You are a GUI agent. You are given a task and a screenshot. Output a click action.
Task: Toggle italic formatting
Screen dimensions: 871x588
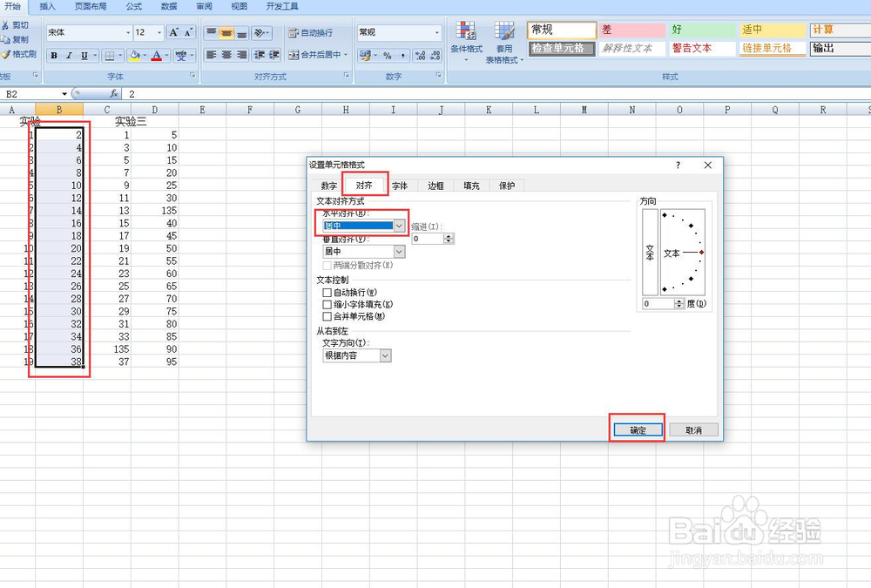point(69,56)
